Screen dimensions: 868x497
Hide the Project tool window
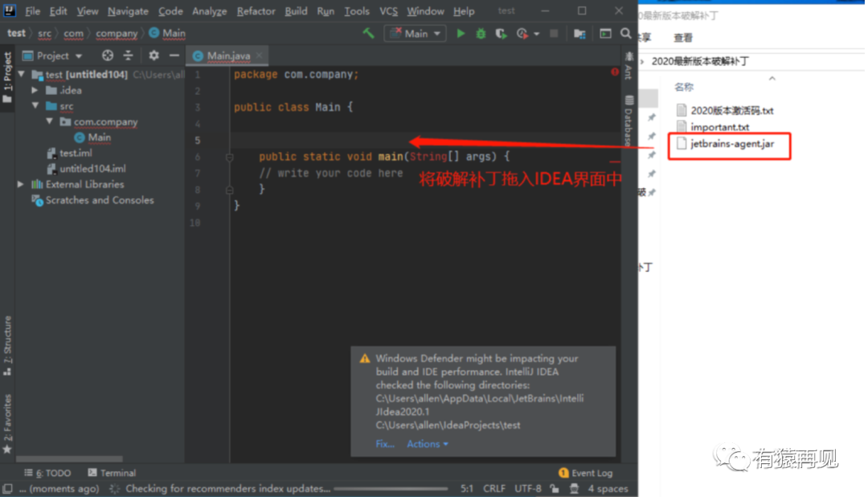click(174, 55)
